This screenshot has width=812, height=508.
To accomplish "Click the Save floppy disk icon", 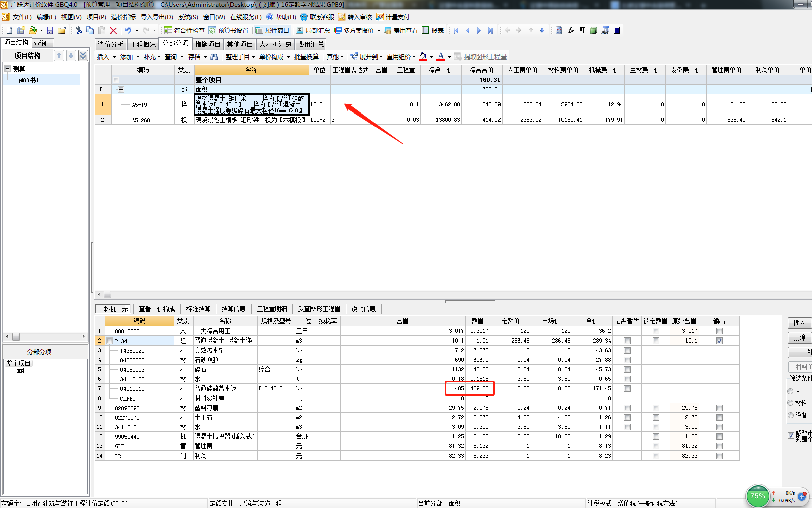I will [50, 31].
